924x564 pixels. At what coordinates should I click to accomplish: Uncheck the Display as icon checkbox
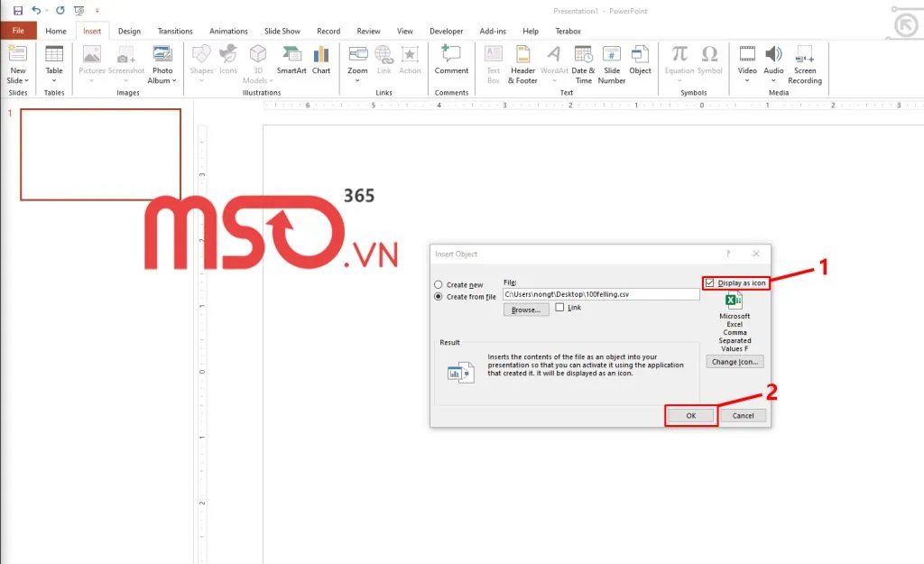(710, 283)
